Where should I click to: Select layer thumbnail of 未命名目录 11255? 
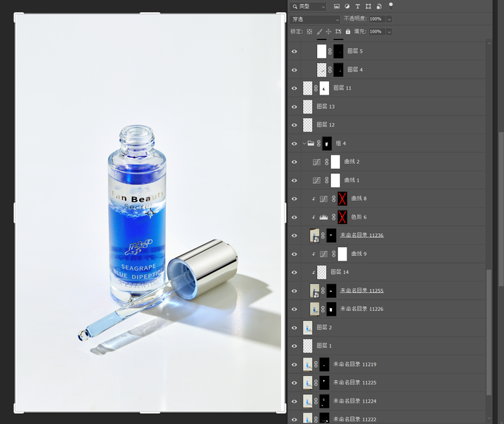pos(314,291)
